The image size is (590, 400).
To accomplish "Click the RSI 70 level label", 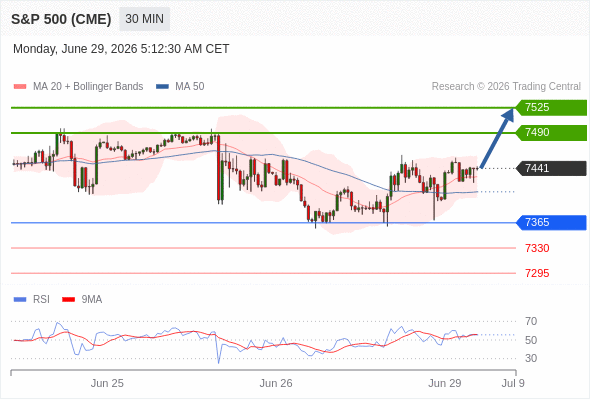I will [531, 321].
